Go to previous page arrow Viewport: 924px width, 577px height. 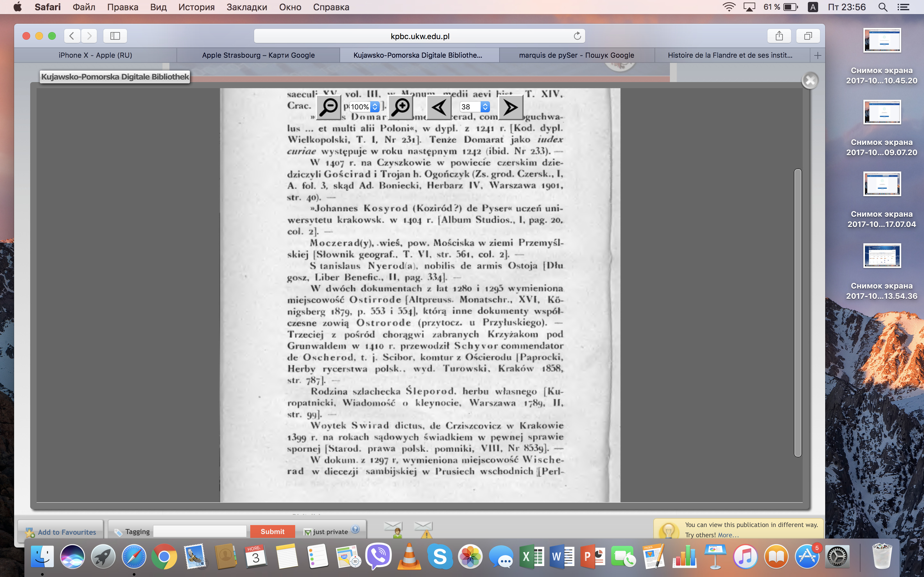click(x=439, y=107)
